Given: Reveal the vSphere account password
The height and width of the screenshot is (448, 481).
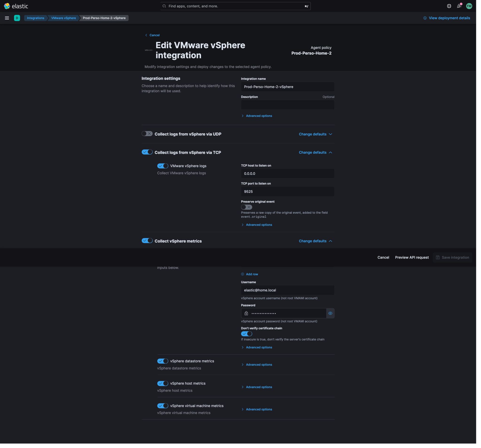Looking at the screenshot, I should 330,313.
